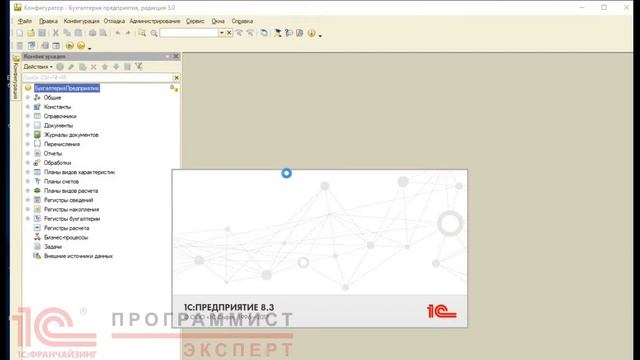
Task: Click the New document icon in toolbar
Action: click(20, 33)
